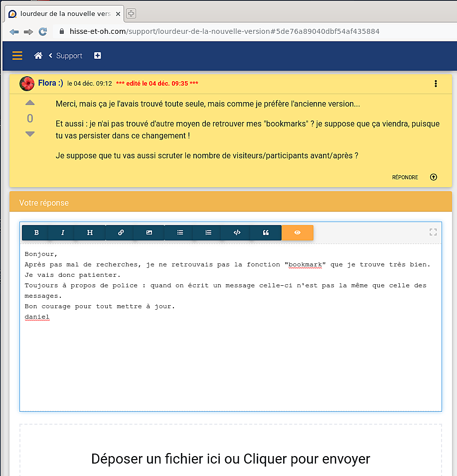Apply italic formatting in the editor
The width and height of the screenshot is (457, 476).
(x=63, y=233)
